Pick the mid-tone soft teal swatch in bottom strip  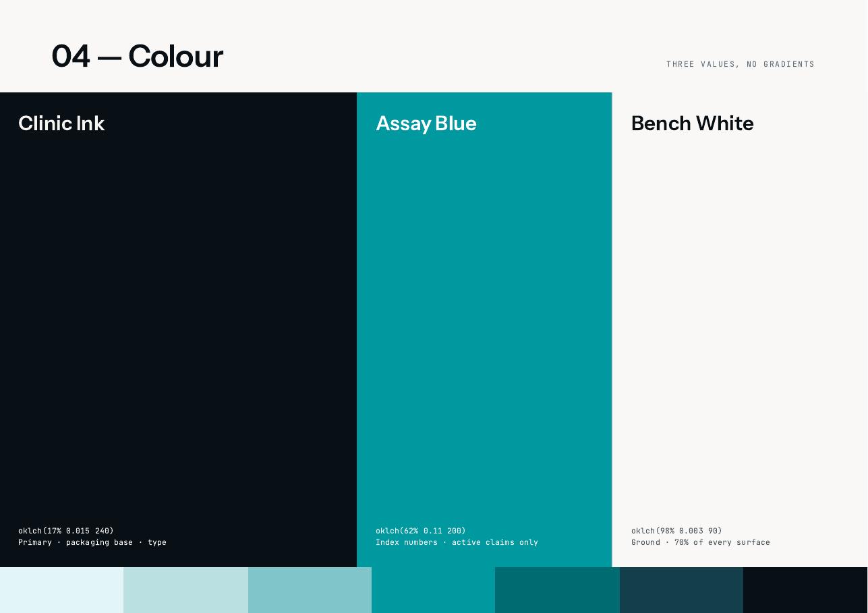point(310,590)
